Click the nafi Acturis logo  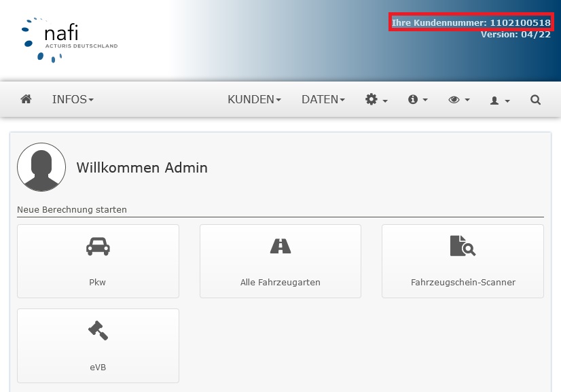[69, 39]
